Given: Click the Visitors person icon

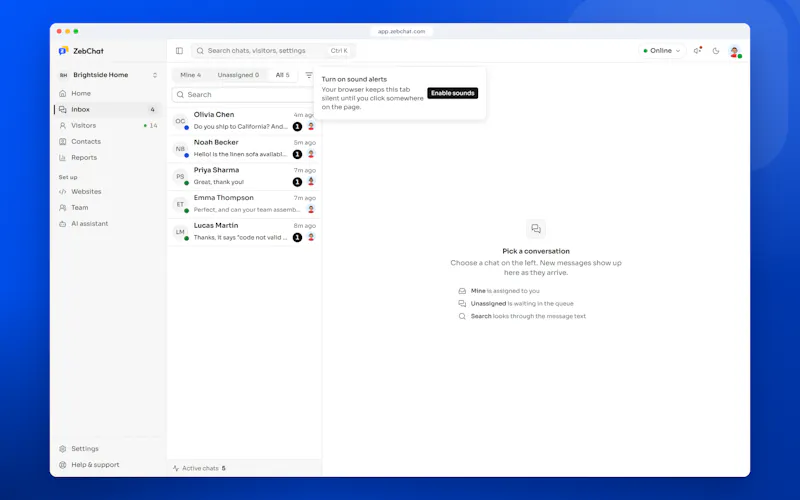Looking at the screenshot, I should point(63,126).
